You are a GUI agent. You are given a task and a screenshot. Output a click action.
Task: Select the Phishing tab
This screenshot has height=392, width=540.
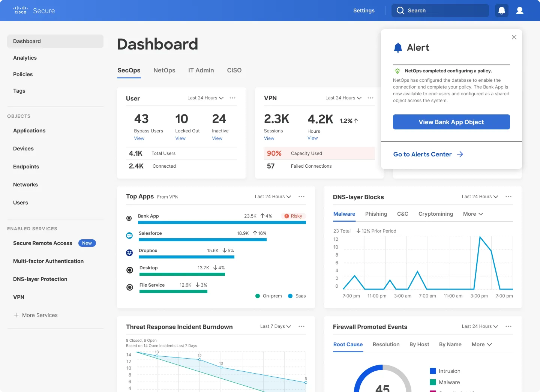coord(376,214)
